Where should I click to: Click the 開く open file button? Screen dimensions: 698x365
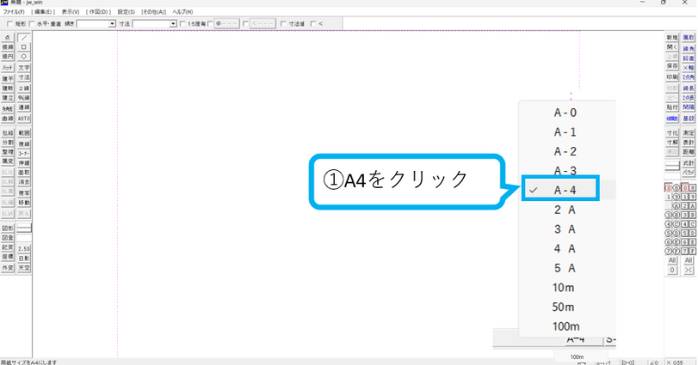pyautogui.click(x=672, y=47)
